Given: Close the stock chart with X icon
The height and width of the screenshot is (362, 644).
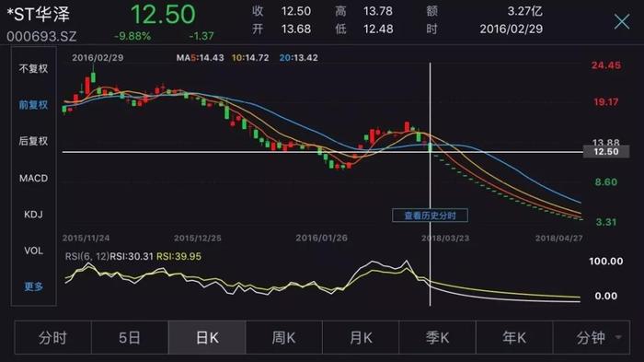Looking at the screenshot, I should (x=621, y=21).
